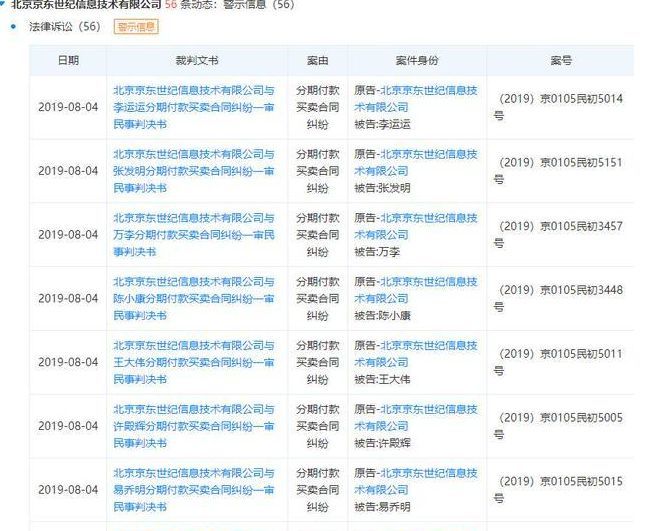Click 分期付款买卖合同纠纷 cause in 李运运 row

(x=318, y=107)
